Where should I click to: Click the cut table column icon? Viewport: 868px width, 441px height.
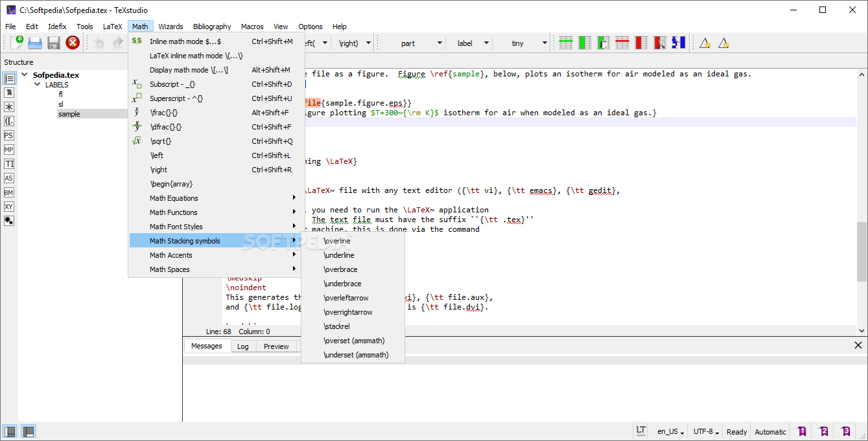[x=660, y=43]
